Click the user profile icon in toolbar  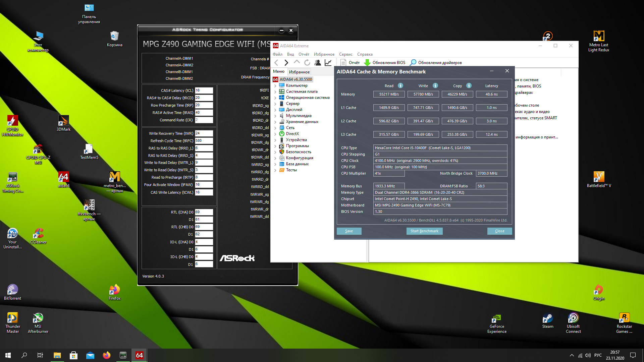[x=317, y=63]
